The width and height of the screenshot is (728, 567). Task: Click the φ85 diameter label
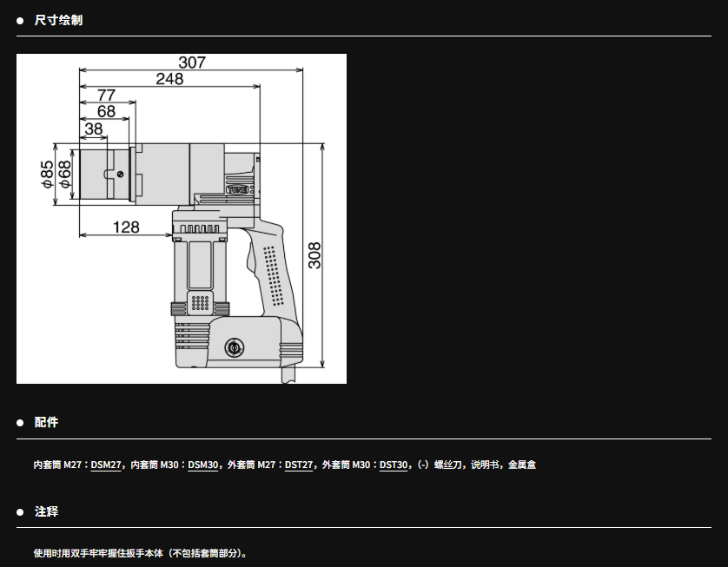[x=47, y=175]
